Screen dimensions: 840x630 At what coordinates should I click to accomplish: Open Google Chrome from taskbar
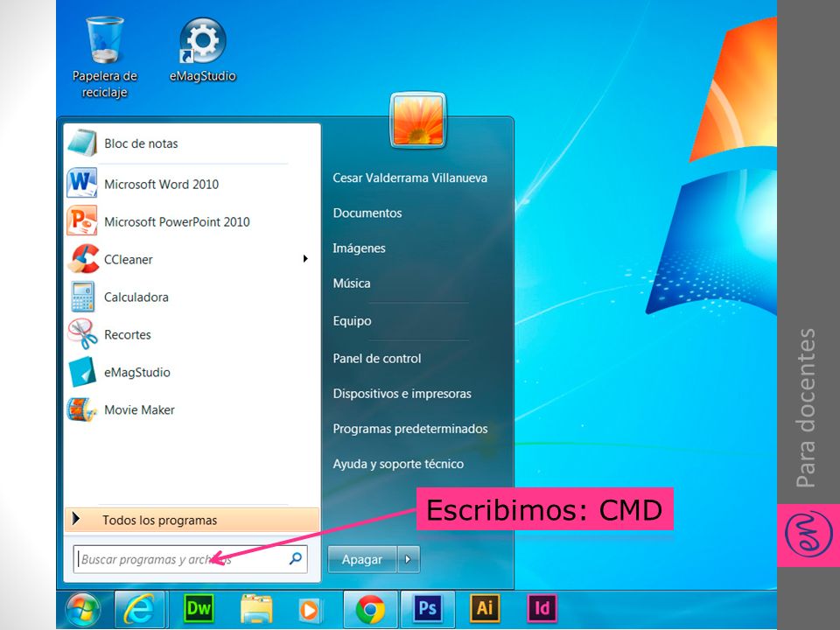370,609
